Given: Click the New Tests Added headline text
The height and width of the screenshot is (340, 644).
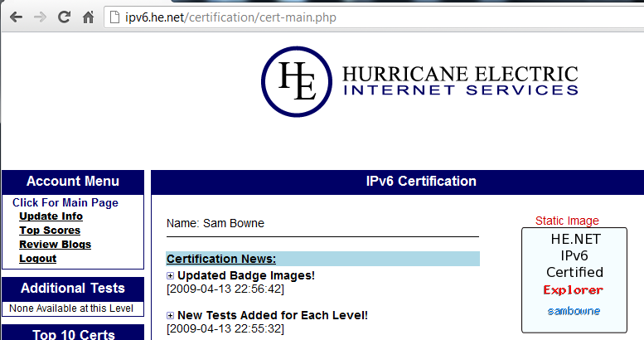Looking at the screenshot, I should point(273,315).
